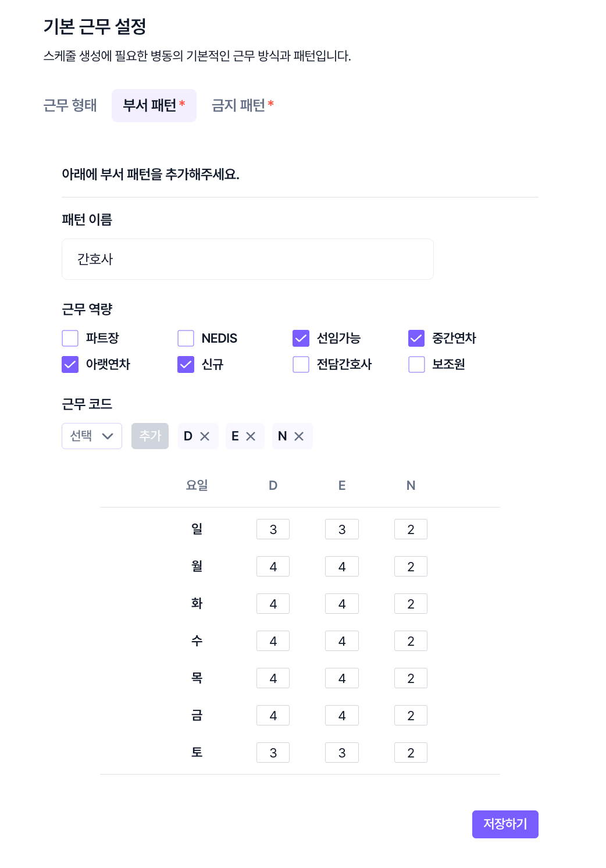The image size is (606, 868).
Task: Remove the N work code tag
Action: 299,436
